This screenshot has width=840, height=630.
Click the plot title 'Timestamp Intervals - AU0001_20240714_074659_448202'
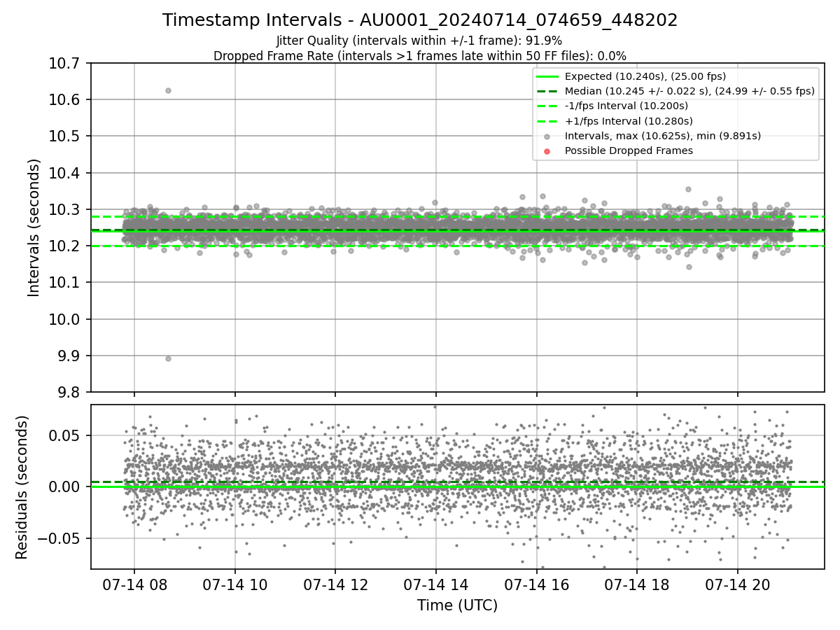coord(420,20)
